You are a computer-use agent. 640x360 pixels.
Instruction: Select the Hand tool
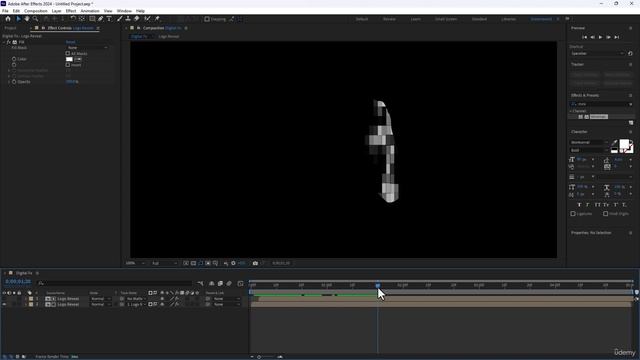tap(27, 19)
